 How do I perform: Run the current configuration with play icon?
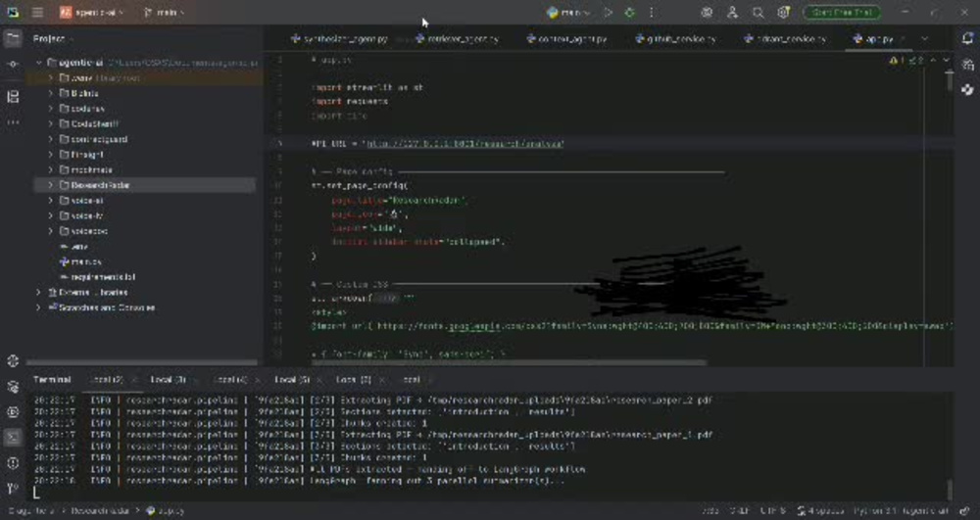[609, 13]
